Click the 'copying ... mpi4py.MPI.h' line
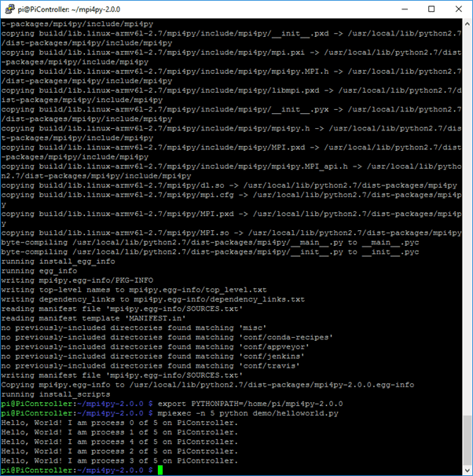The height and width of the screenshot is (476, 473). [x=231, y=76]
